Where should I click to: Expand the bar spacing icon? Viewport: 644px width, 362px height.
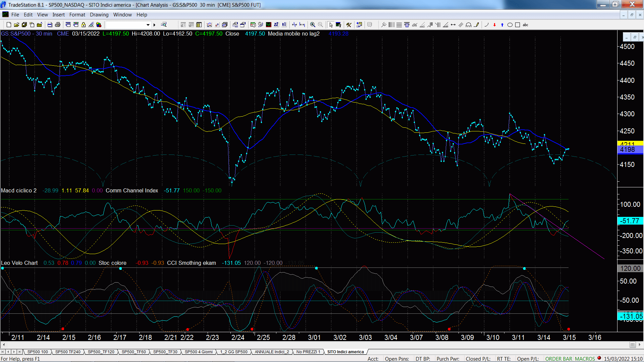tap(302, 25)
